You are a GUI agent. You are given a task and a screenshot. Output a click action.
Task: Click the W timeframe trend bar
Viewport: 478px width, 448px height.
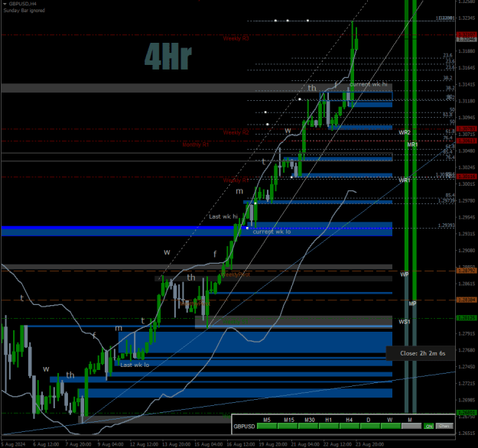coord(391,426)
